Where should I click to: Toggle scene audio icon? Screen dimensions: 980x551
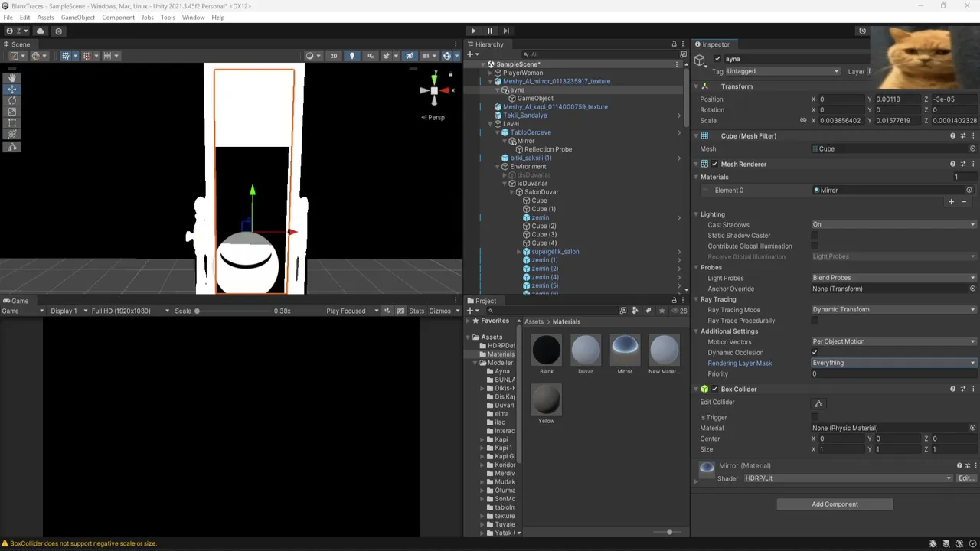tap(371, 55)
